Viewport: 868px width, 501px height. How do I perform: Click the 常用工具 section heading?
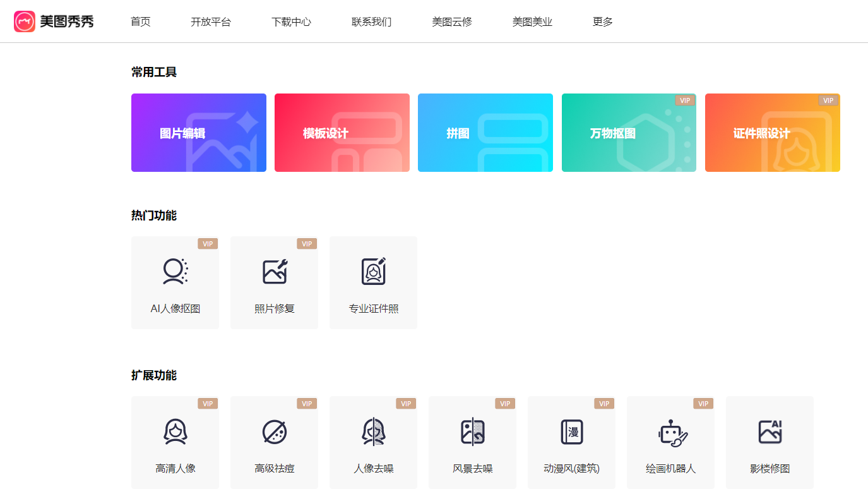pyautogui.click(x=154, y=72)
